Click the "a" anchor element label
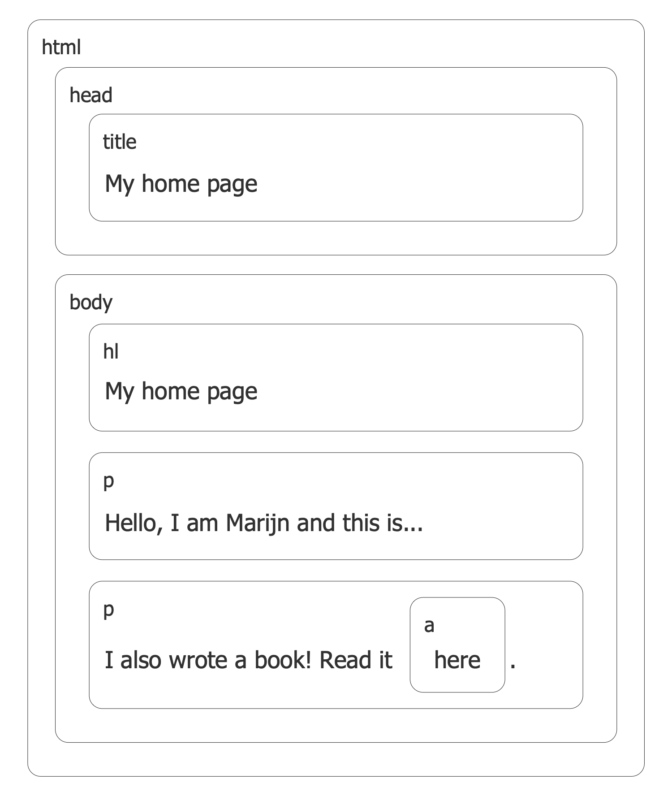672x796 pixels. coord(429,625)
